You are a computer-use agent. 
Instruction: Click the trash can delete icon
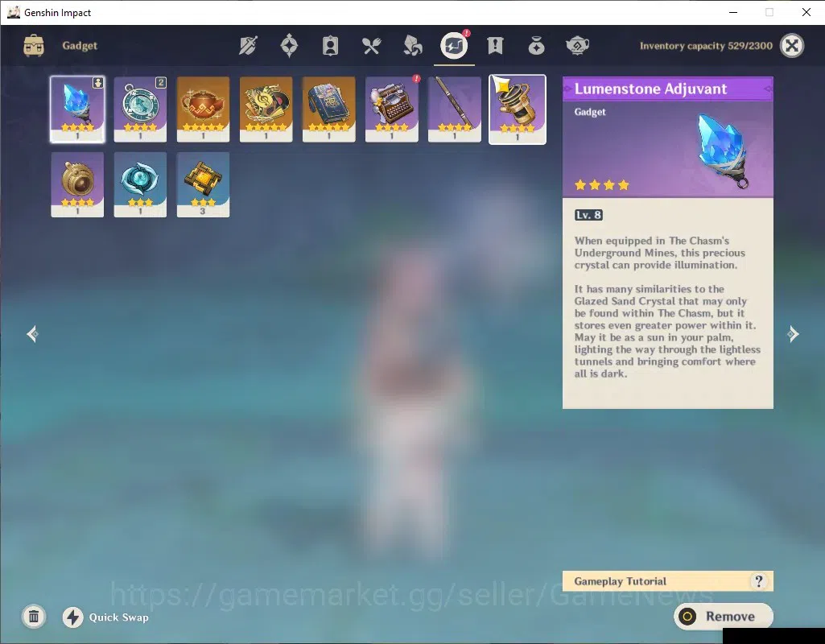(34, 617)
